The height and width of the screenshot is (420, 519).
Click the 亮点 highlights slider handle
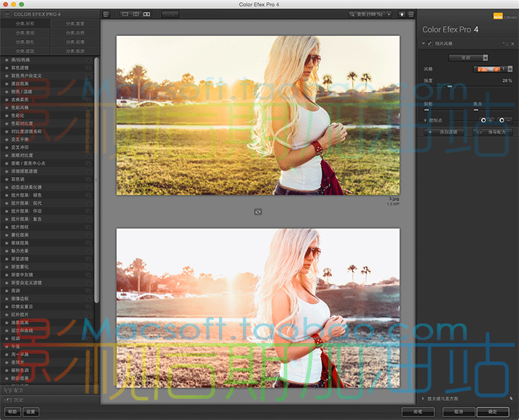point(476,110)
